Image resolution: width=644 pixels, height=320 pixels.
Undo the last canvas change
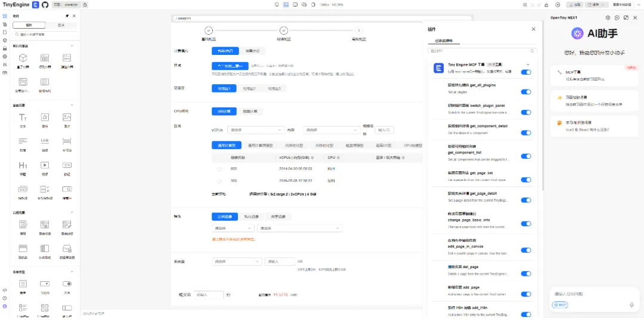532,5
